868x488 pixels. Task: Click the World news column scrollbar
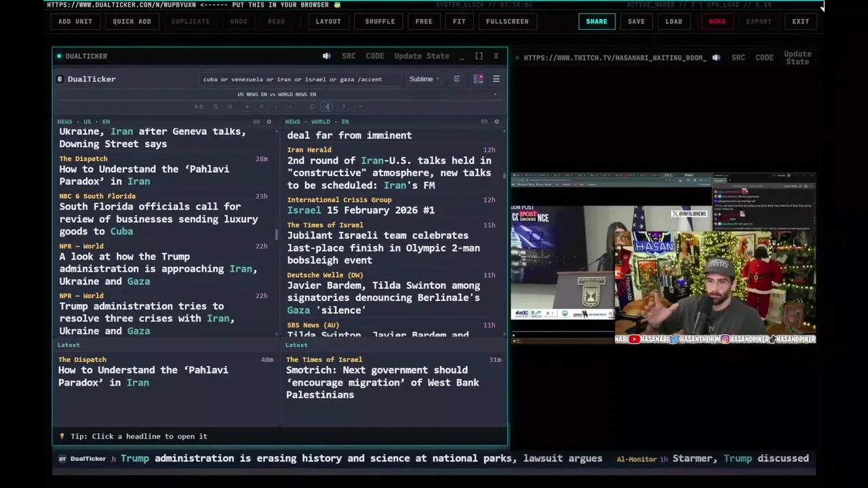pos(505,176)
